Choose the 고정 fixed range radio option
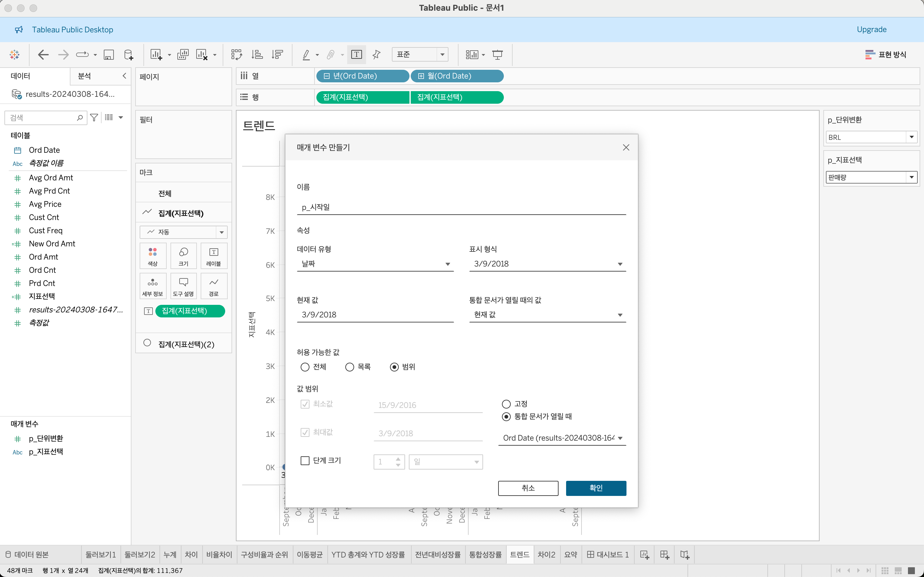This screenshot has width=924, height=577. coord(506,404)
